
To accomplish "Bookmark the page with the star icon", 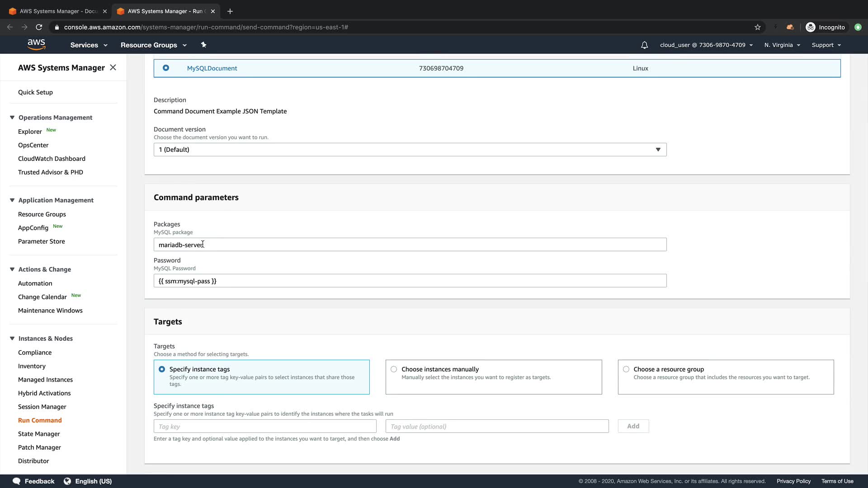I will coord(757,27).
